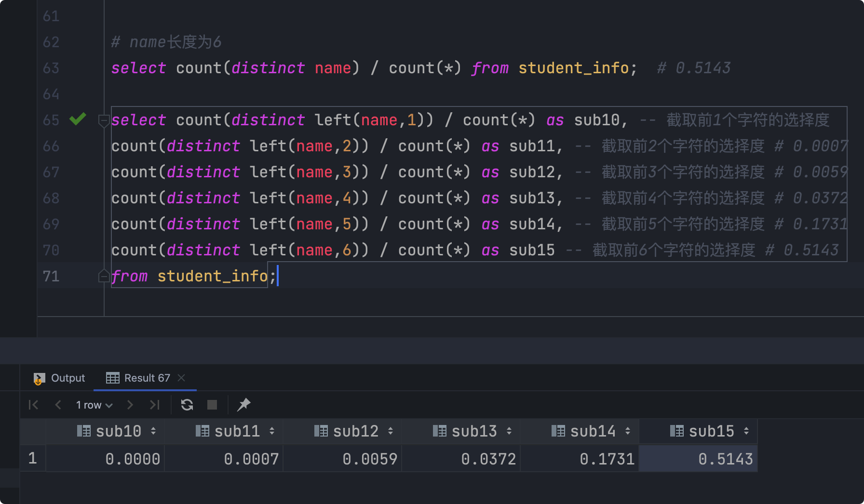Viewport: 864px width, 504px height.
Task: Click the sub15 alias on line 70
Action: [532, 250]
